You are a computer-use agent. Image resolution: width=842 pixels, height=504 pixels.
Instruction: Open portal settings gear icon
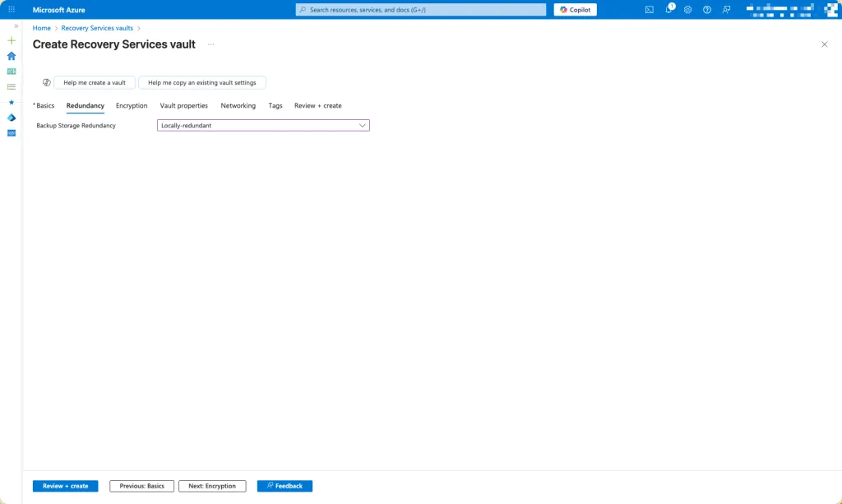(x=687, y=10)
